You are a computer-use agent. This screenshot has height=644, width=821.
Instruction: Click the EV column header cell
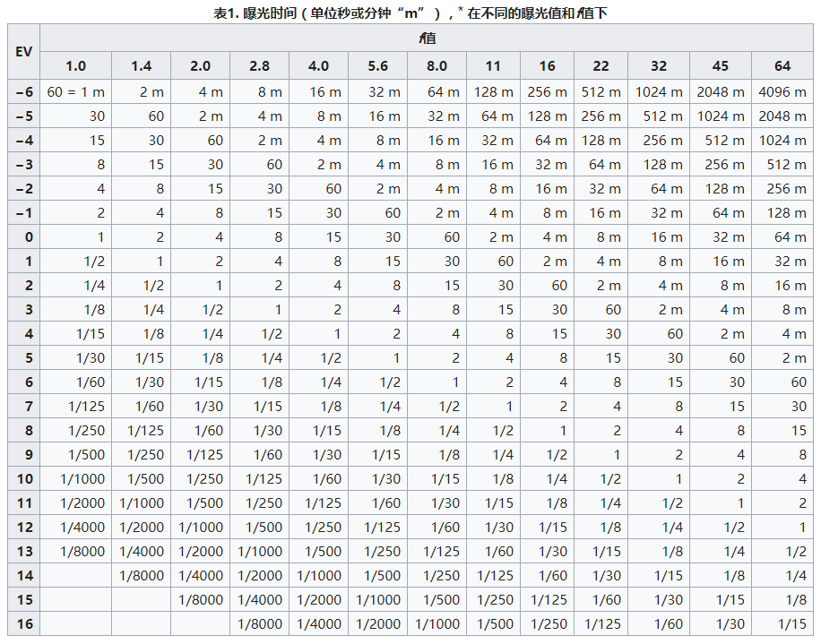[23, 51]
